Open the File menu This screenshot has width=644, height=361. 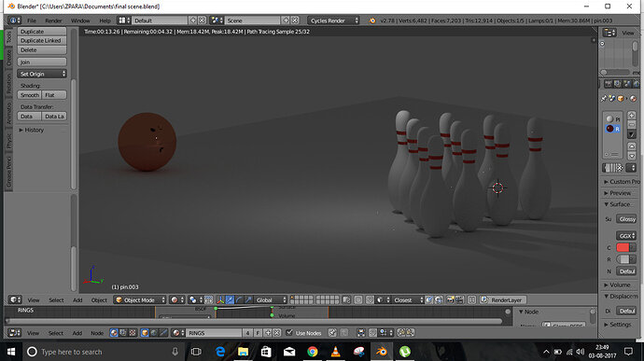[x=32, y=21]
